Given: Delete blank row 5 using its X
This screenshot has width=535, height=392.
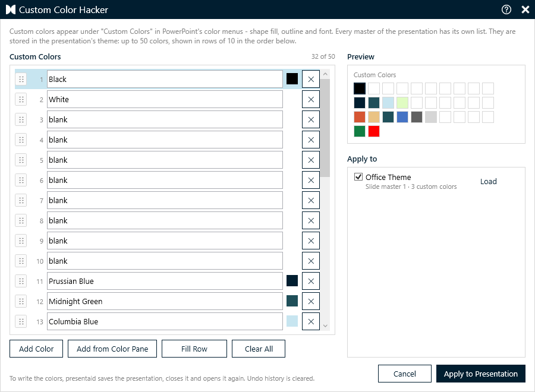Looking at the screenshot, I should coord(311,160).
